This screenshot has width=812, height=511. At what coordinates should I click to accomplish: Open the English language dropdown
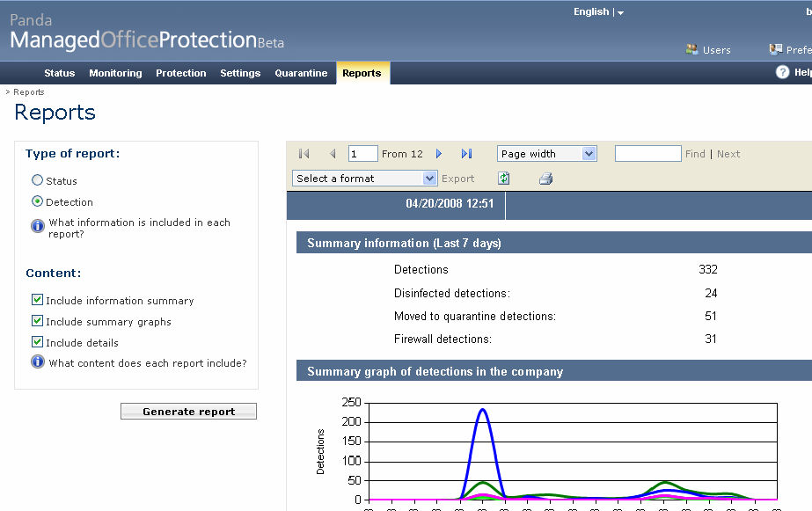[x=598, y=12]
